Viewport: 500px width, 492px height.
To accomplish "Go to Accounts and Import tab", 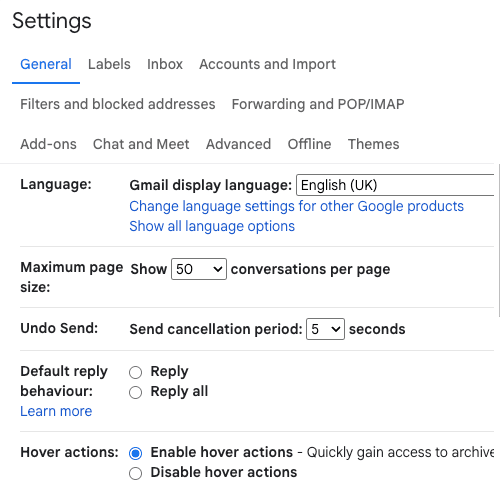I will pos(267,64).
